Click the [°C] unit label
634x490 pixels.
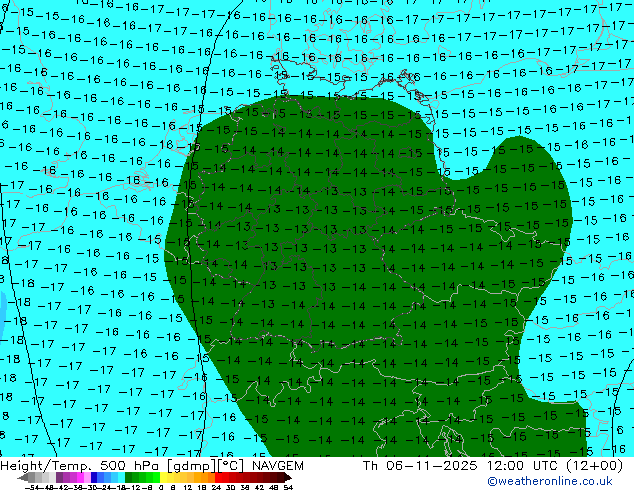click(230, 466)
